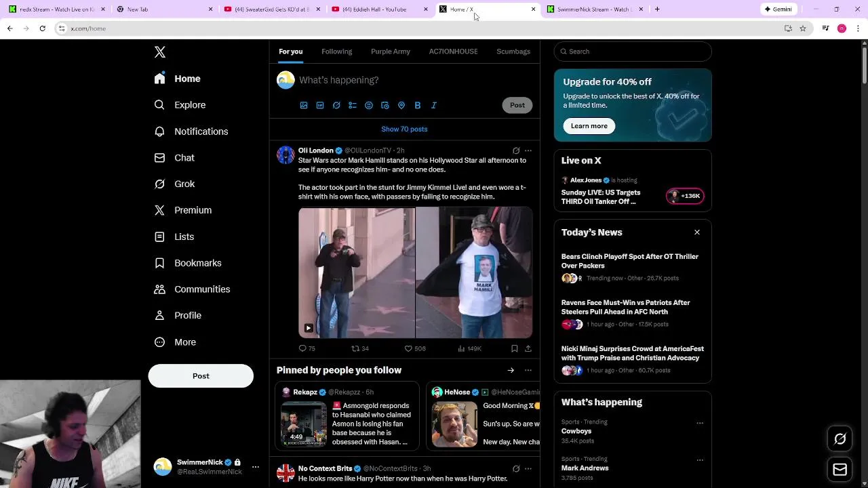
Task: Add a poll to the post
Action: pyautogui.click(x=353, y=105)
